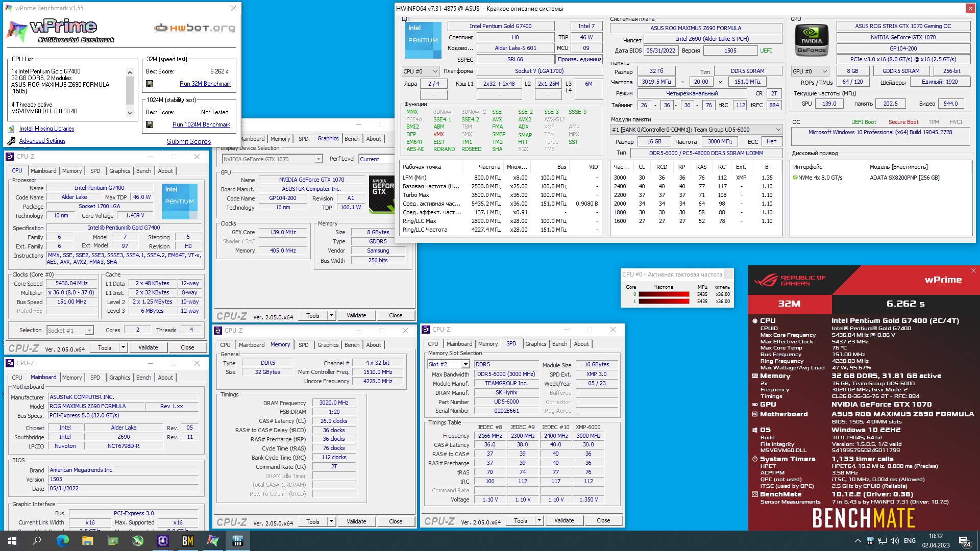Switch to wPrime via its taskbar icon
Image resolution: width=980 pixels, height=551 pixels.
pos(213,541)
